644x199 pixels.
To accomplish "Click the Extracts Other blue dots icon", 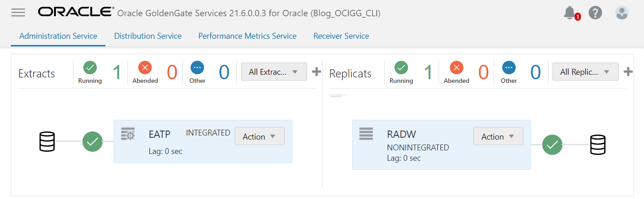I will [197, 68].
